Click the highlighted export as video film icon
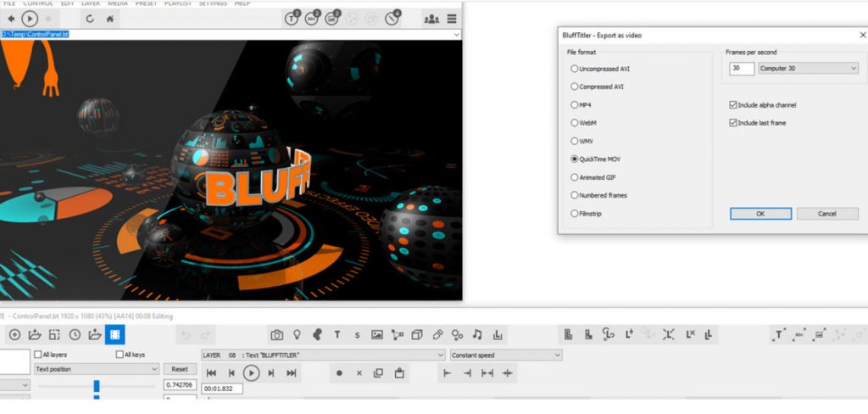868x414 pixels. point(115,335)
